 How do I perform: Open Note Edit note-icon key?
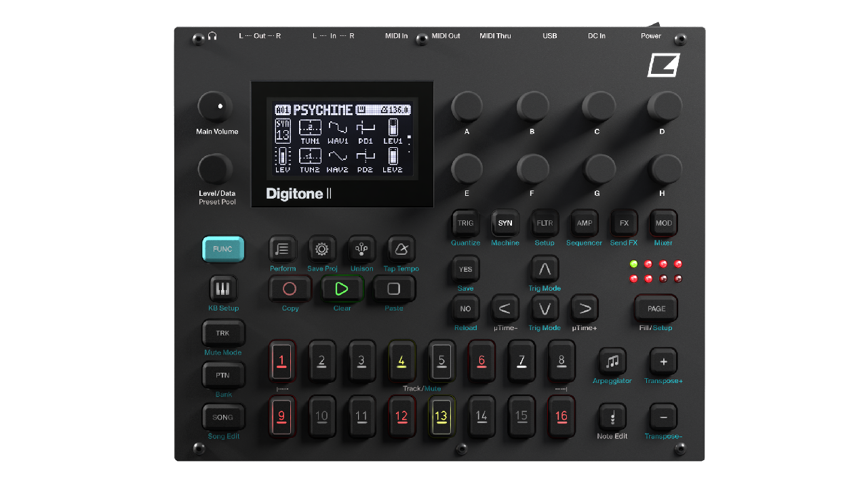point(612,417)
